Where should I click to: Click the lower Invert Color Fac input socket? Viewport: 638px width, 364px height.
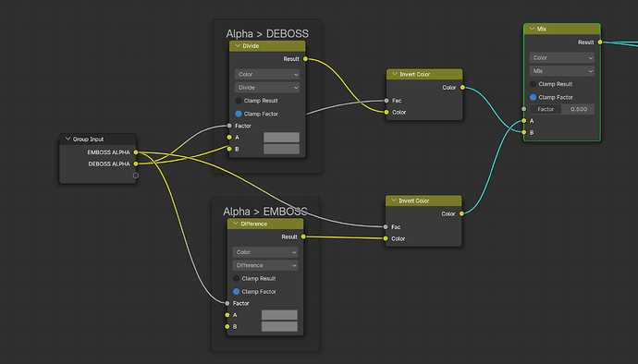click(x=386, y=227)
